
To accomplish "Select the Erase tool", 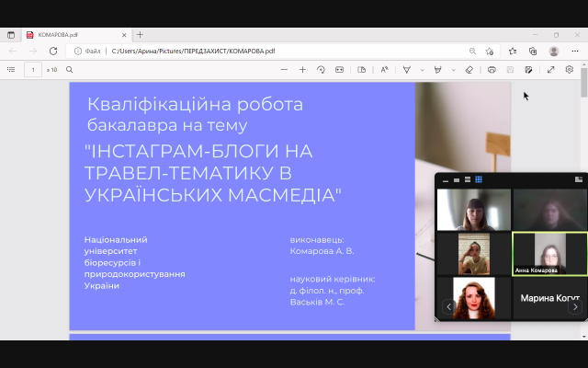I will (469, 69).
